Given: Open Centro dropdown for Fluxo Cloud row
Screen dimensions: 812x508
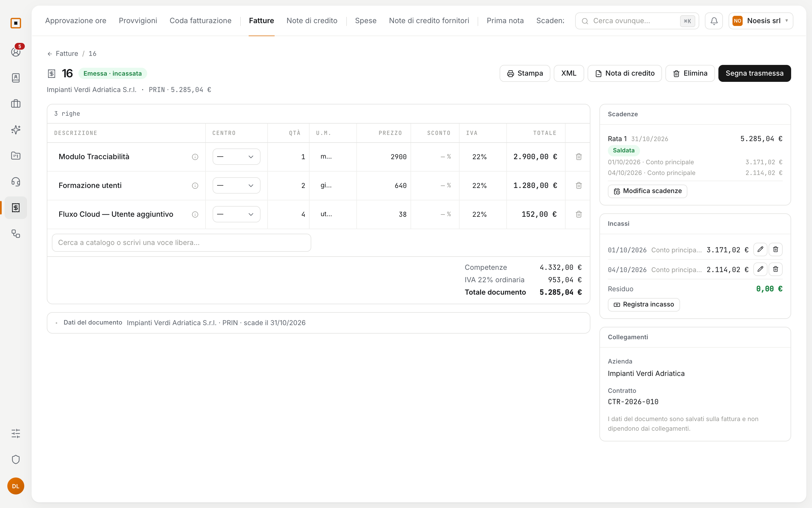Looking at the screenshot, I should point(236,214).
